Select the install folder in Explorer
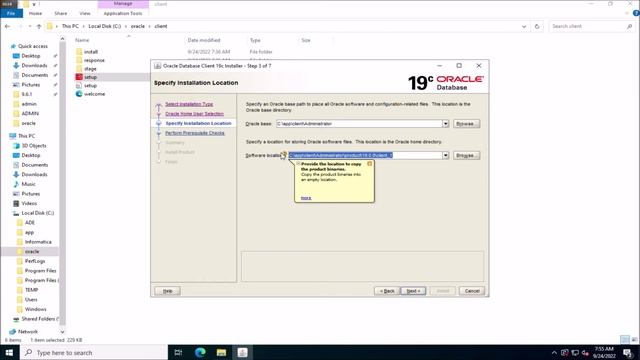Screen dimensions: 640x360 91,52
